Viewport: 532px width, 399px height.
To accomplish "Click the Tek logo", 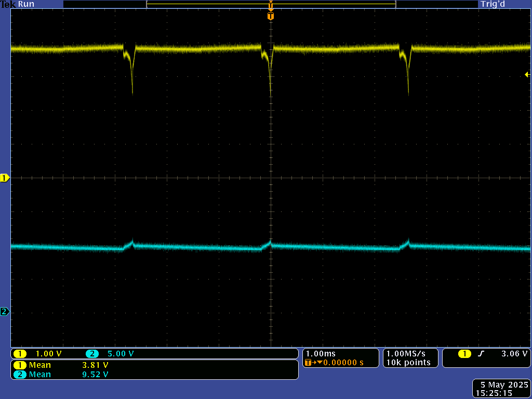I will 8,4.
